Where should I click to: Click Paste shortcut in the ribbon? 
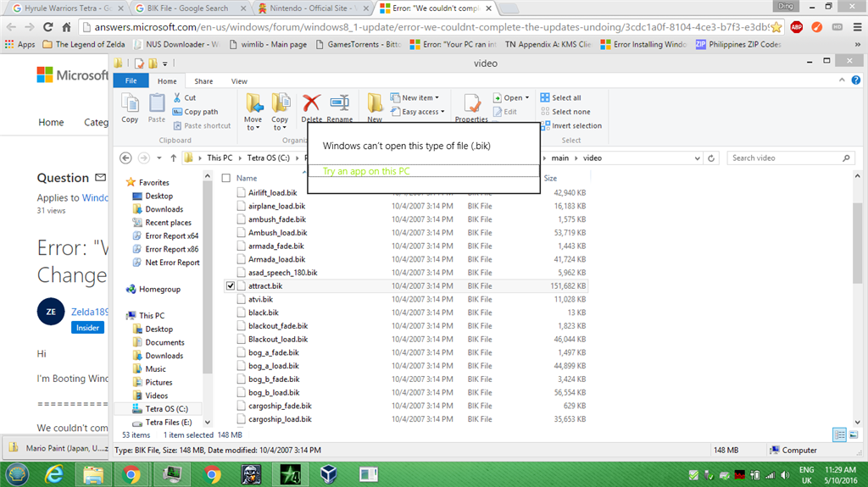tap(202, 125)
